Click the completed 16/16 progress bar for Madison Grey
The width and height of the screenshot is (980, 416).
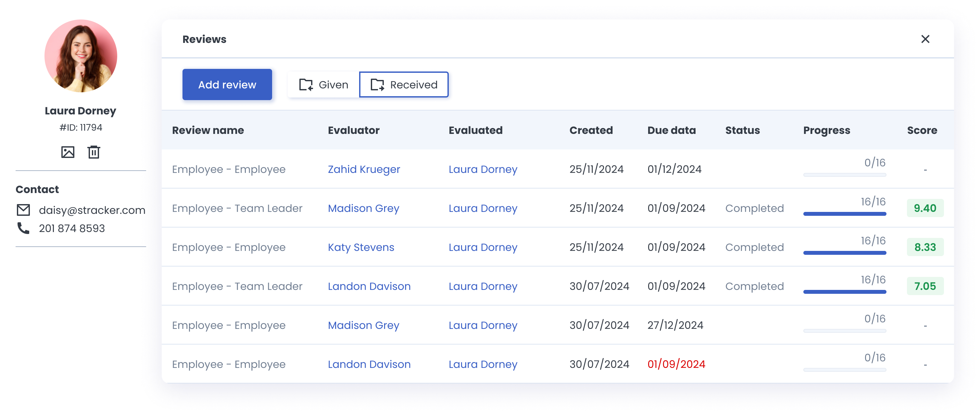click(845, 214)
